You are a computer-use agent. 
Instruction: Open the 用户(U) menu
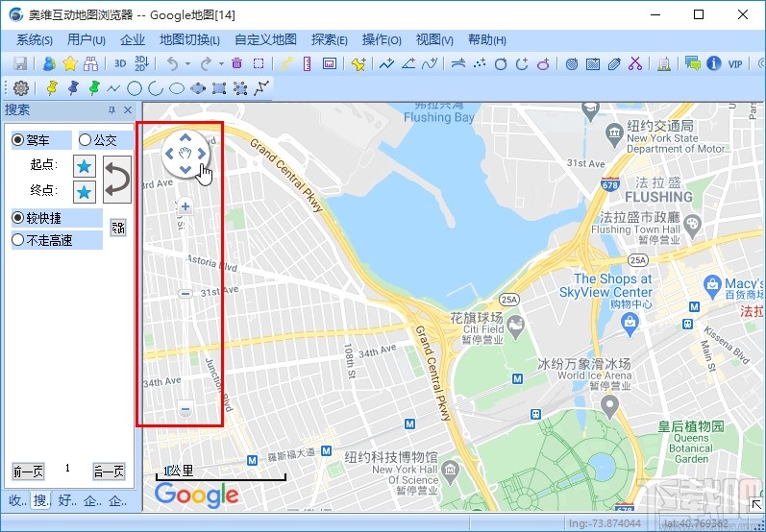coord(86,40)
